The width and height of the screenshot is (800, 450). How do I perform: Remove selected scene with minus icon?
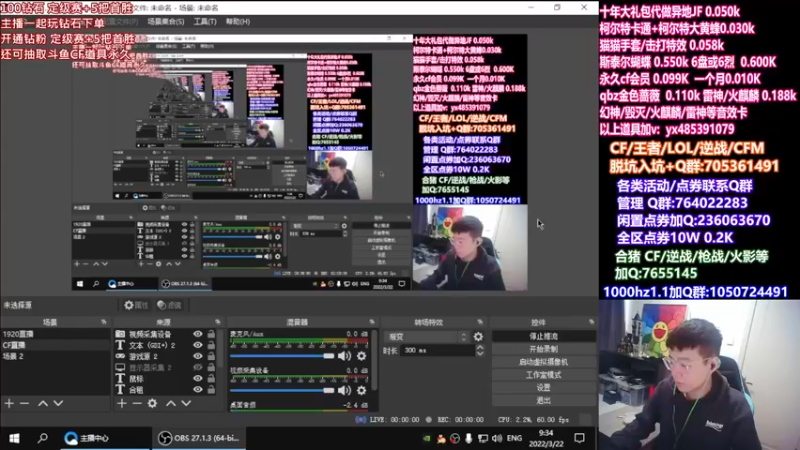[x=24, y=404]
